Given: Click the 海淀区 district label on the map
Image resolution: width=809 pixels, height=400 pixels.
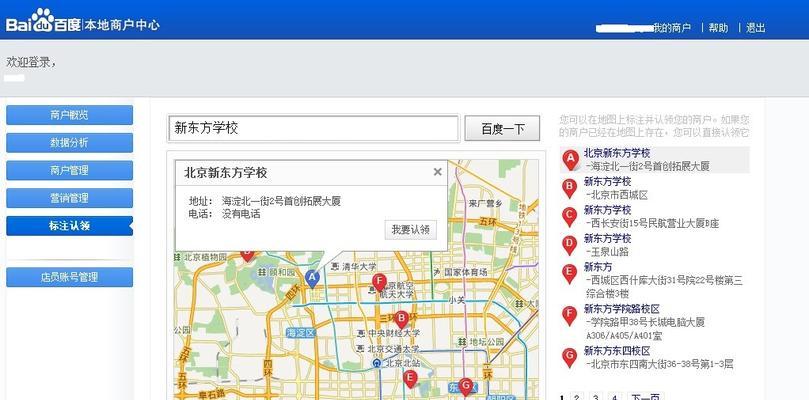Looking at the screenshot, I should 301,333.
